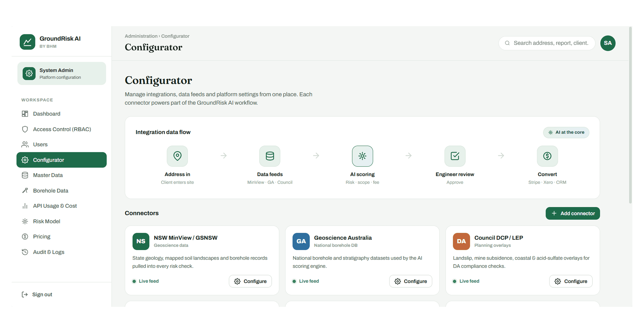Configure the NSW MinView / GSNSW connector
The height and width of the screenshot is (333, 644).
[250, 281]
